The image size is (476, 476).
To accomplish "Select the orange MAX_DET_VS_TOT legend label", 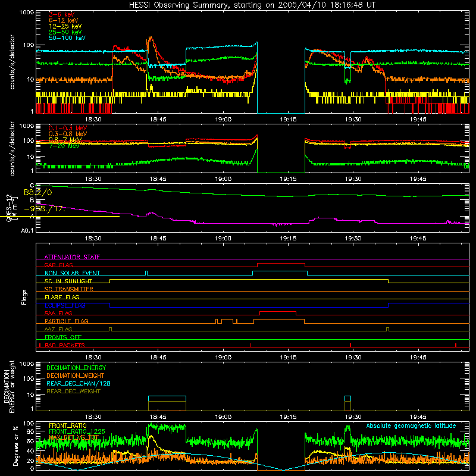I will (74, 437).
